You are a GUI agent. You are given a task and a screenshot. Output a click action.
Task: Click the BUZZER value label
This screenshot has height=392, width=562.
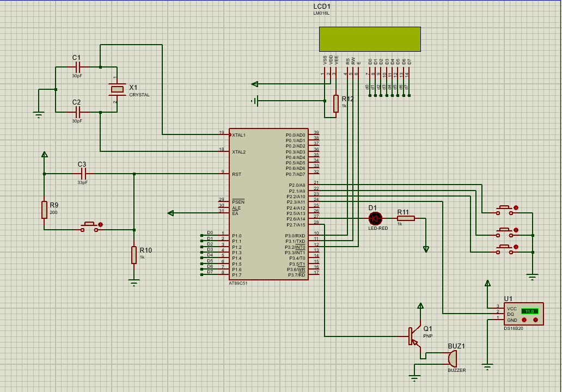coord(456,370)
